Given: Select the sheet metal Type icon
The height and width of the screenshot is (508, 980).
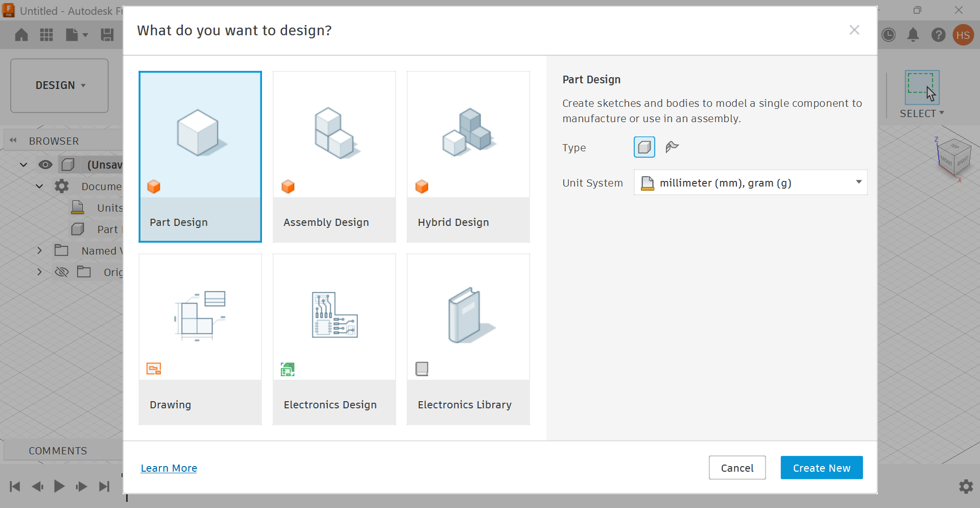Looking at the screenshot, I should (672, 147).
